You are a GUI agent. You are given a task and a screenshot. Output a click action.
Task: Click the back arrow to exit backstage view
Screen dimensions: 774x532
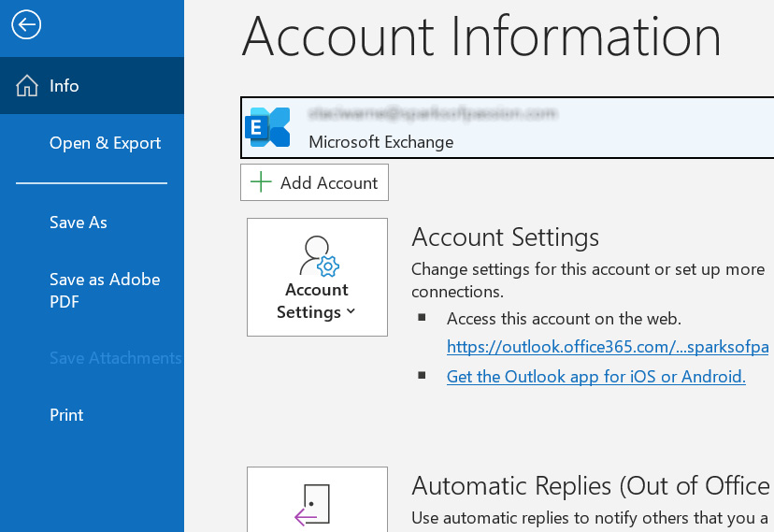(26, 24)
